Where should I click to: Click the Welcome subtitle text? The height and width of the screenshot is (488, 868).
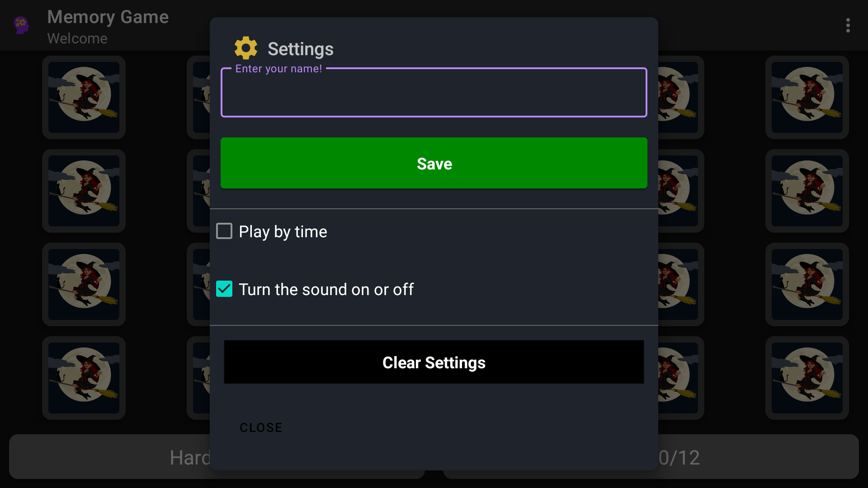(77, 39)
